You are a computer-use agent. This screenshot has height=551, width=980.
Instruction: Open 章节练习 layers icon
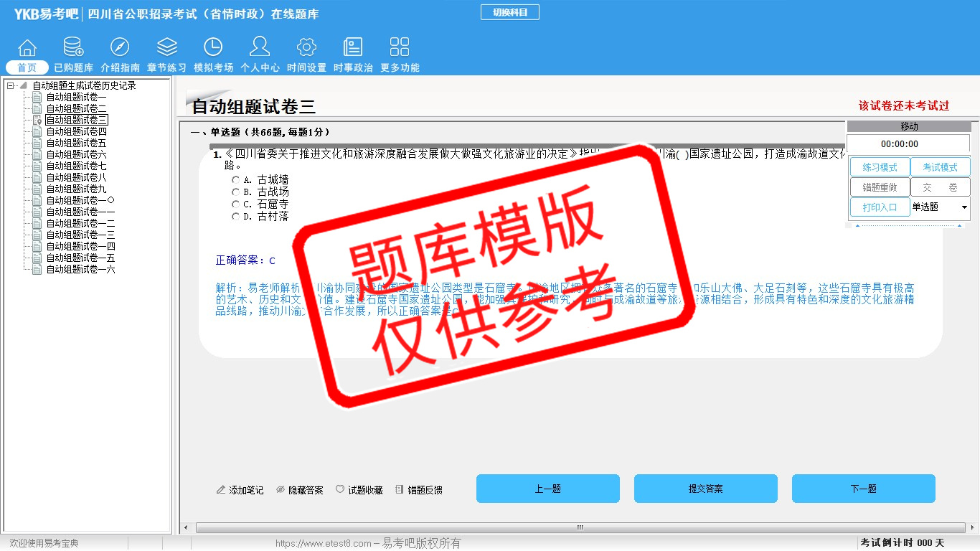[x=166, y=48]
